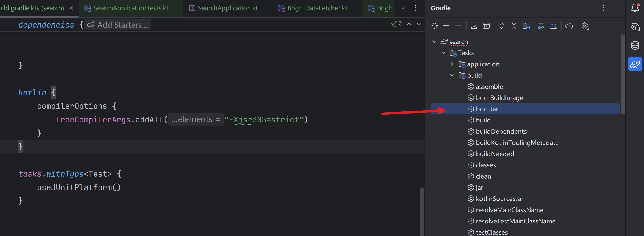Viewport: 644px width, 236px height.
Task: Reload all Gradle projects
Action: (x=434, y=25)
